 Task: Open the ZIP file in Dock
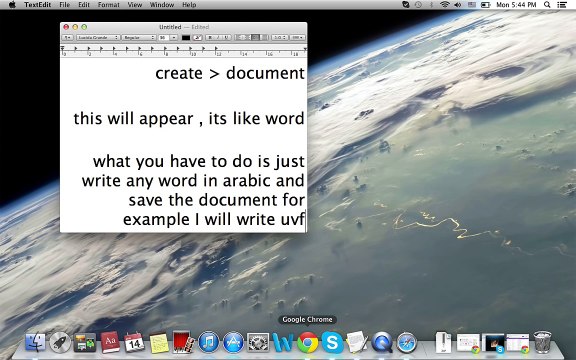(x=443, y=342)
